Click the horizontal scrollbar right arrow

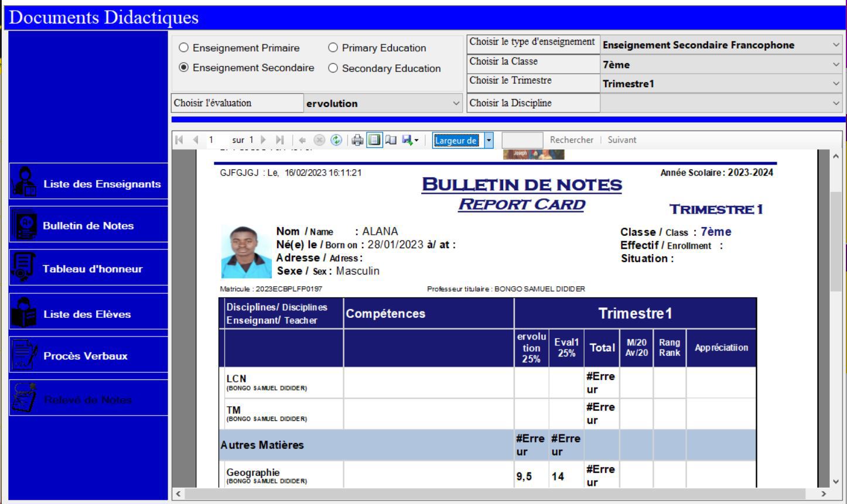pyautogui.click(x=824, y=494)
